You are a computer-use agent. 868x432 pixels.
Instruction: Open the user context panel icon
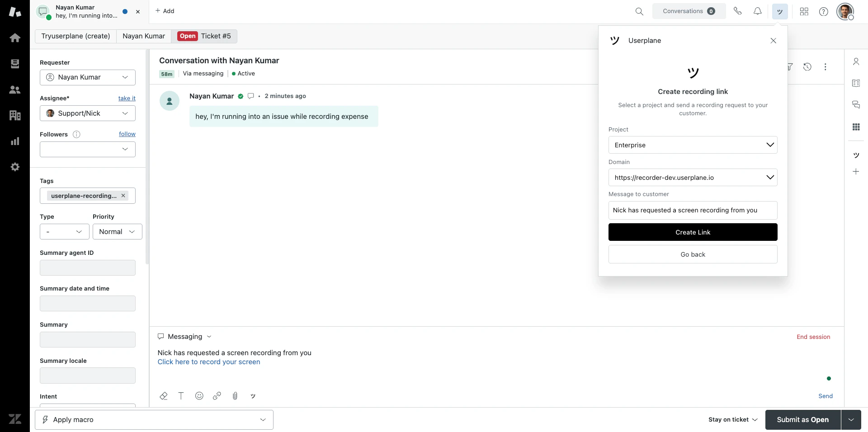(x=856, y=61)
